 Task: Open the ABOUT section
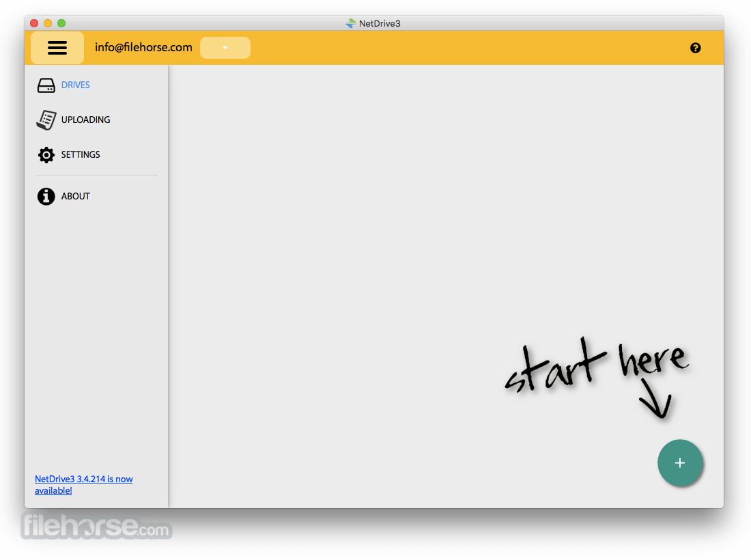coord(75,197)
